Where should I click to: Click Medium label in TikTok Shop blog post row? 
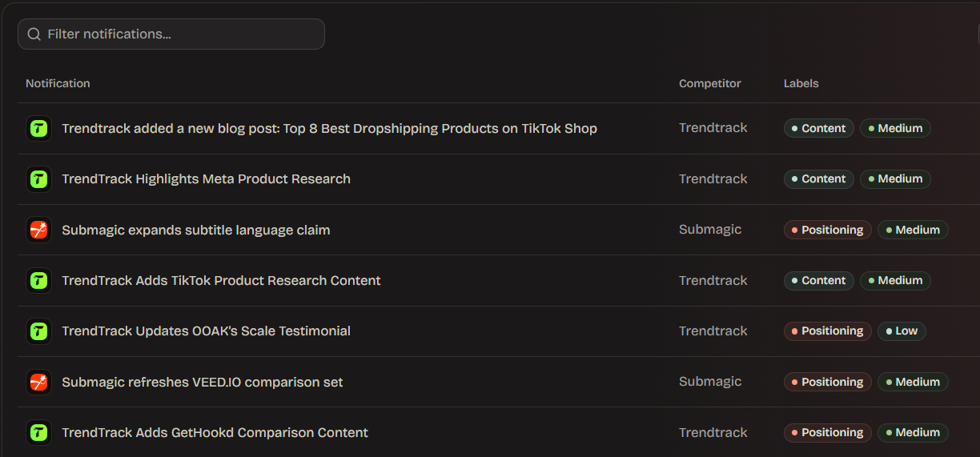pyautogui.click(x=895, y=128)
